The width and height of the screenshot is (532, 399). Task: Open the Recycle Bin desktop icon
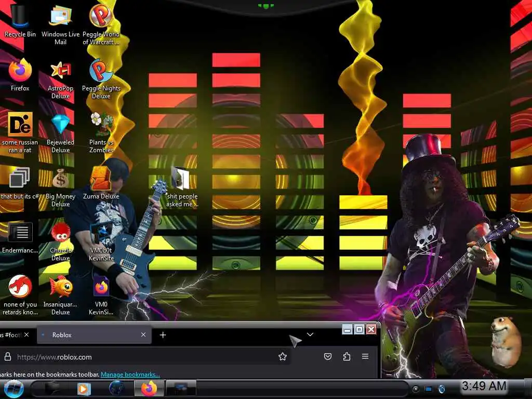point(20,20)
